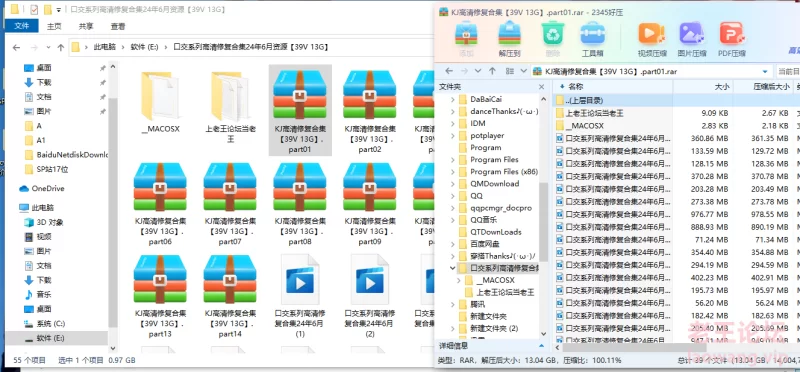Expand the potplayer folder tree node
The width and height of the screenshot is (800, 372).
(x=452, y=135)
